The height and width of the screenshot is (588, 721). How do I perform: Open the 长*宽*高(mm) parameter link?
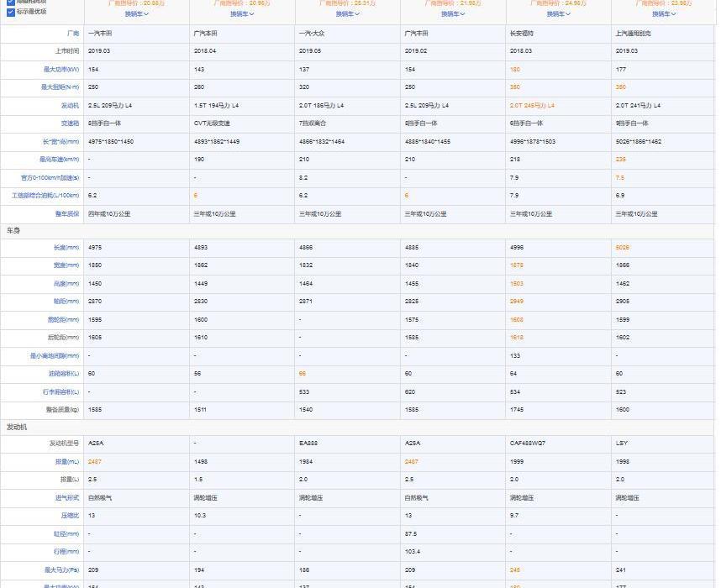tap(61, 142)
